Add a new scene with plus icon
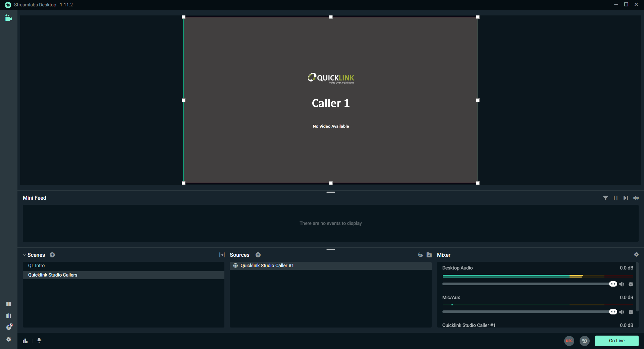Screen dimensions: 644x349 [x=52, y=255]
